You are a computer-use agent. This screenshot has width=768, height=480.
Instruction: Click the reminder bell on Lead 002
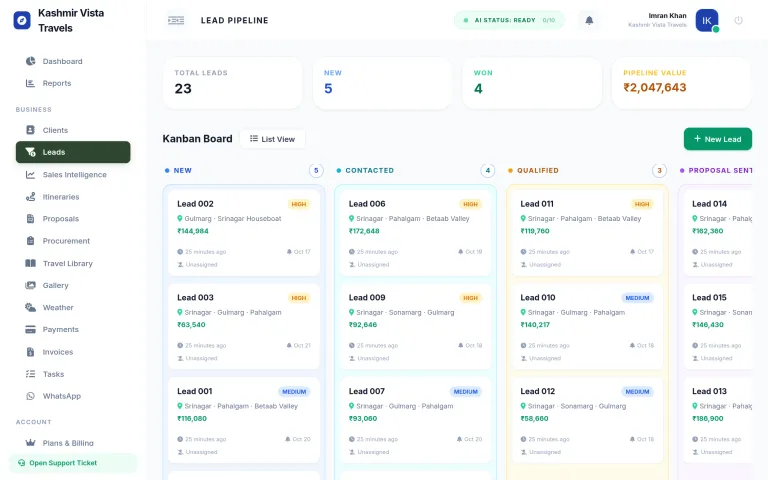[289, 252]
